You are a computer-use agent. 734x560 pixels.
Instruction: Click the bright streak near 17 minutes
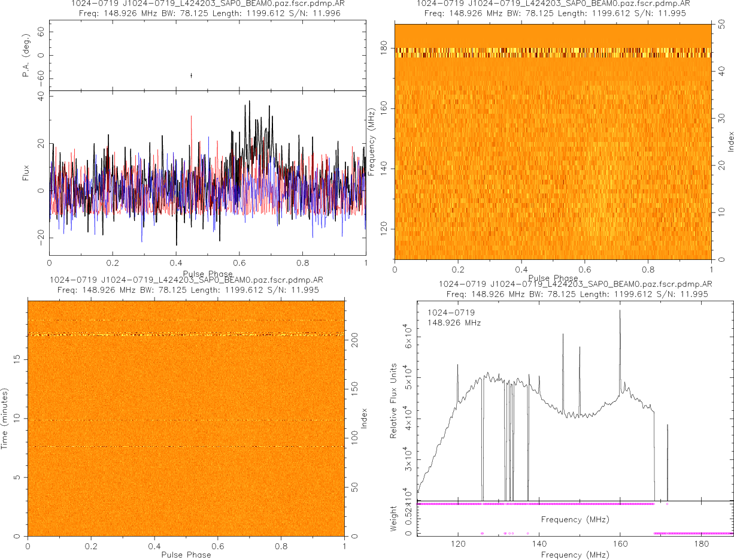pyautogui.click(x=186, y=334)
